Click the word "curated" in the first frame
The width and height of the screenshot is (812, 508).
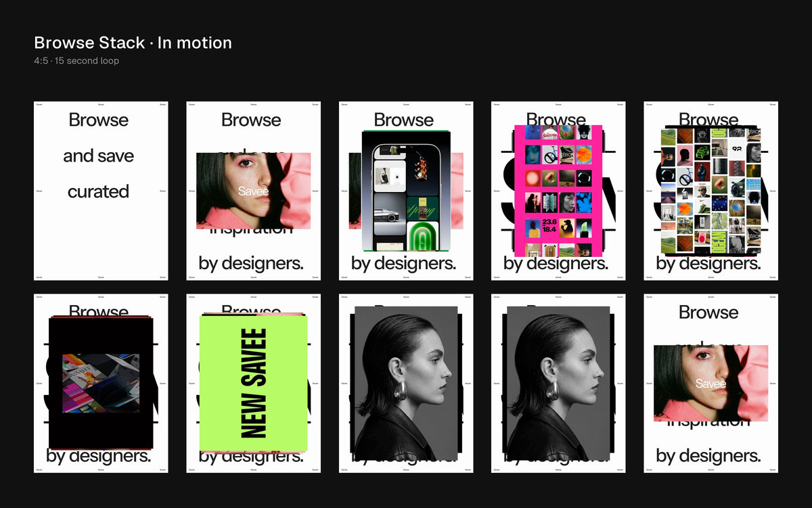pyautogui.click(x=98, y=191)
